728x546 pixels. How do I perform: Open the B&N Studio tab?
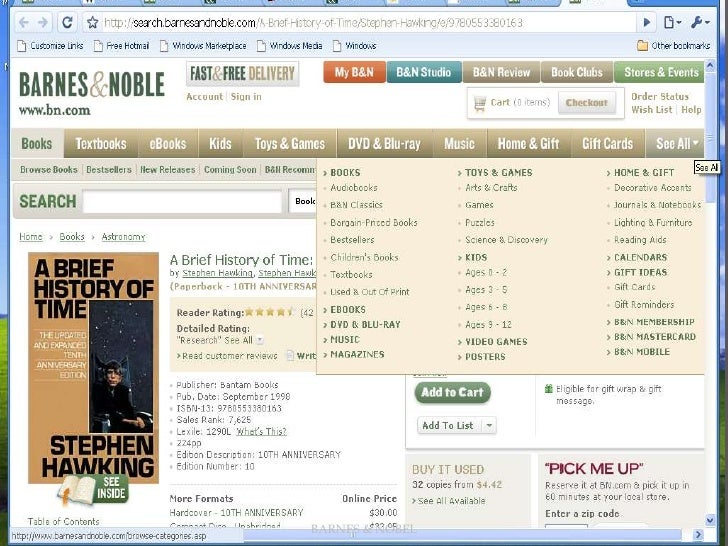click(423, 72)
